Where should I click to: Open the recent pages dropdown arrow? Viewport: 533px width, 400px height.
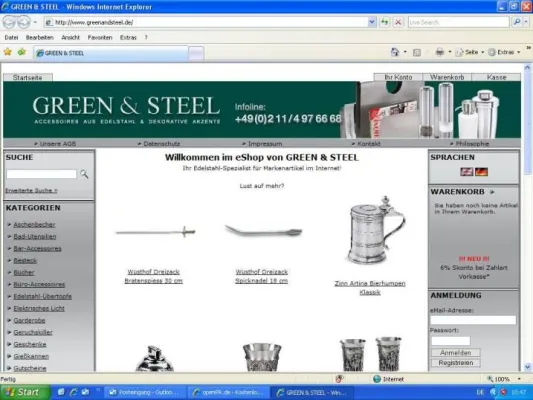[35, 22]
